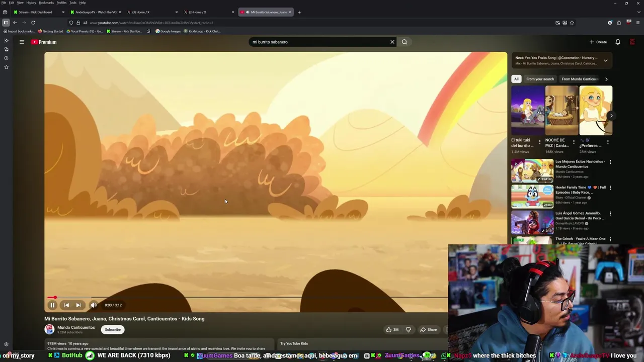
Task: Dislike the video
Action: (x=408, y=330)
